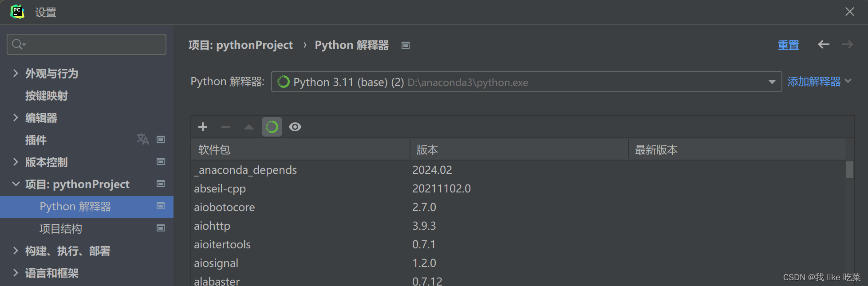The image size is (868, 286).
Task: Sort by the 版本 column header
Action: 519,149
